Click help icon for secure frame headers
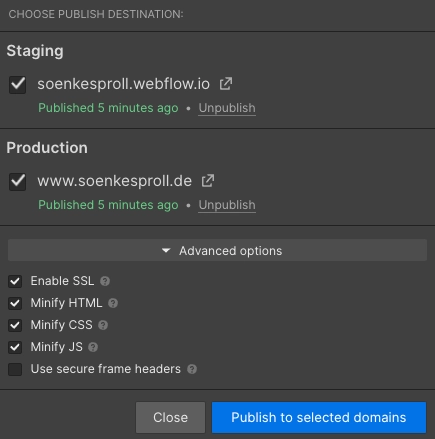This screenshot has width=435, height=439. (192, 369)
